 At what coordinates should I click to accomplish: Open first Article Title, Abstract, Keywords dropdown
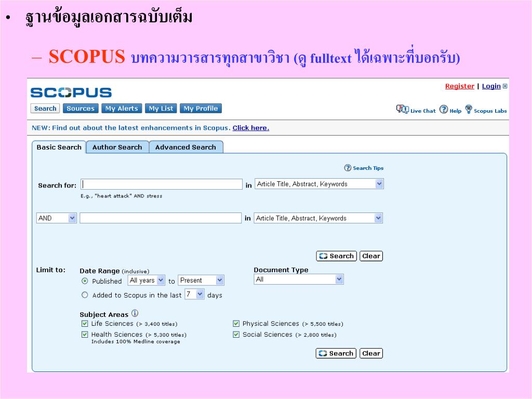320,184
